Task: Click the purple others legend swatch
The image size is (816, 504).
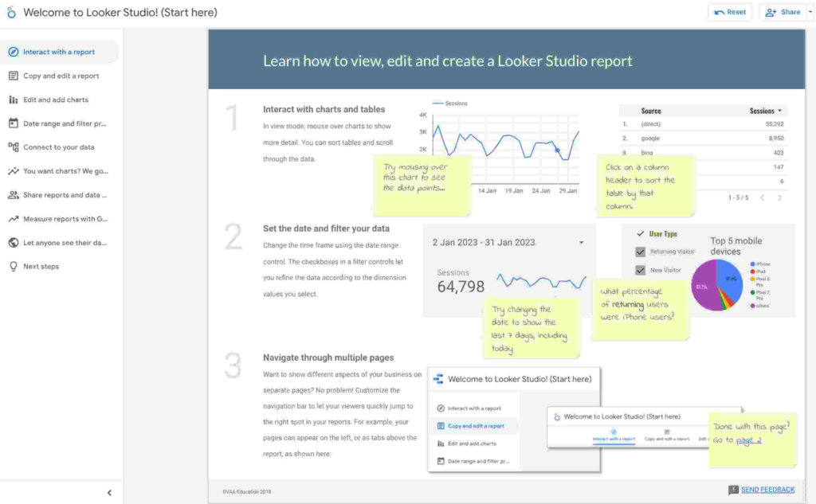Action: pyautogui.click(x=752, y=306)
